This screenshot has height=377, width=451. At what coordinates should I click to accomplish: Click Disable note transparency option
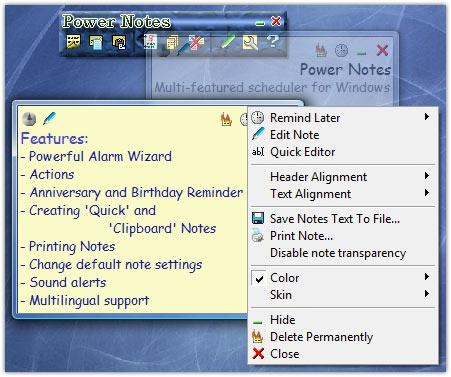(x=343, y=253)
